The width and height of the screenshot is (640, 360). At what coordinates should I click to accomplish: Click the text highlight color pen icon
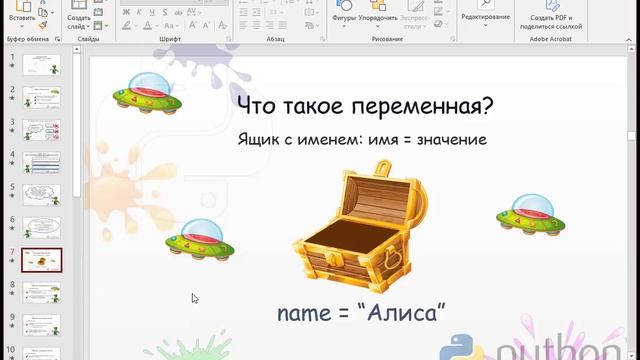click(x=127, y=25)
